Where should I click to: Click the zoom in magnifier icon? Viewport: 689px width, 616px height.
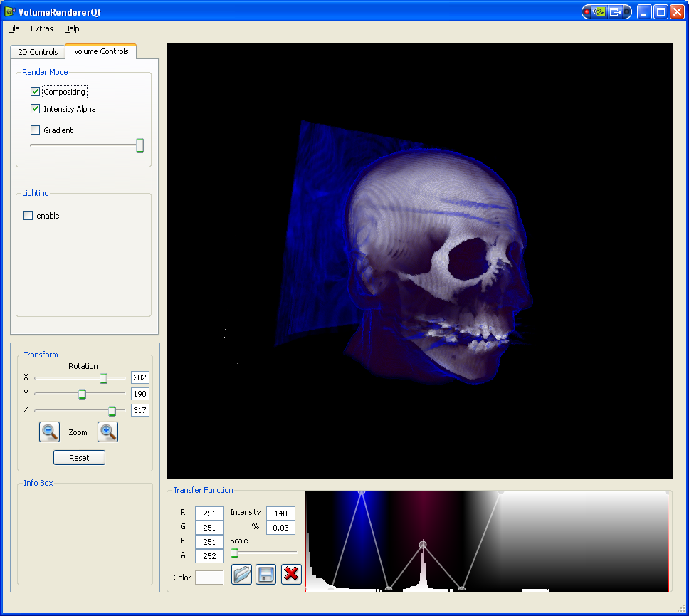[x=107, y=432]
